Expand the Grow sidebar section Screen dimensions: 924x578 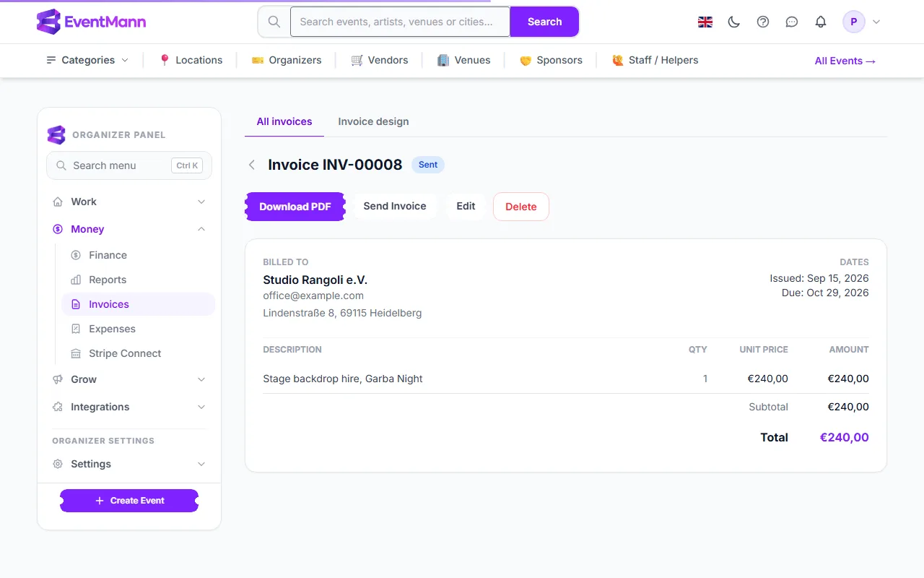tap(129, 379)
